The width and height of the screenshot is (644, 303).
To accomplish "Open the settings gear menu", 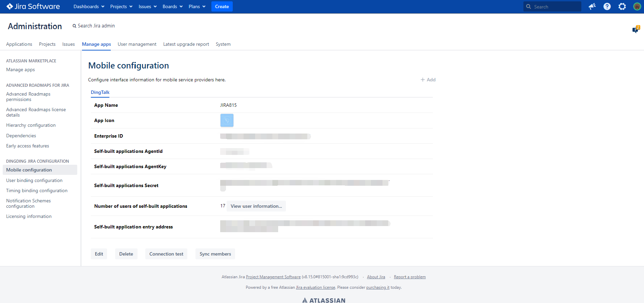I will 622,6.
